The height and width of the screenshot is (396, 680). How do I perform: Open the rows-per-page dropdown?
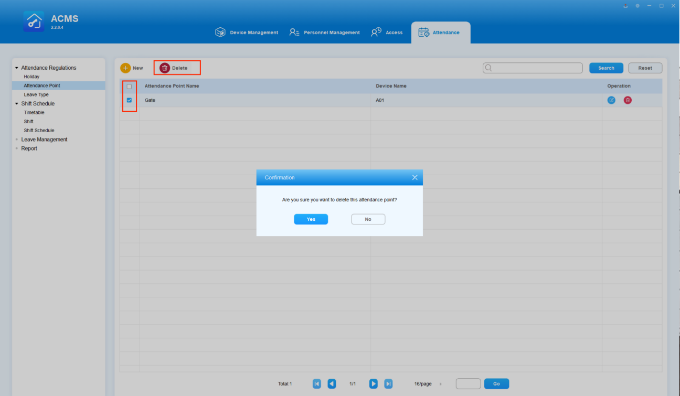pyautogui.click(x=427, y=384)
